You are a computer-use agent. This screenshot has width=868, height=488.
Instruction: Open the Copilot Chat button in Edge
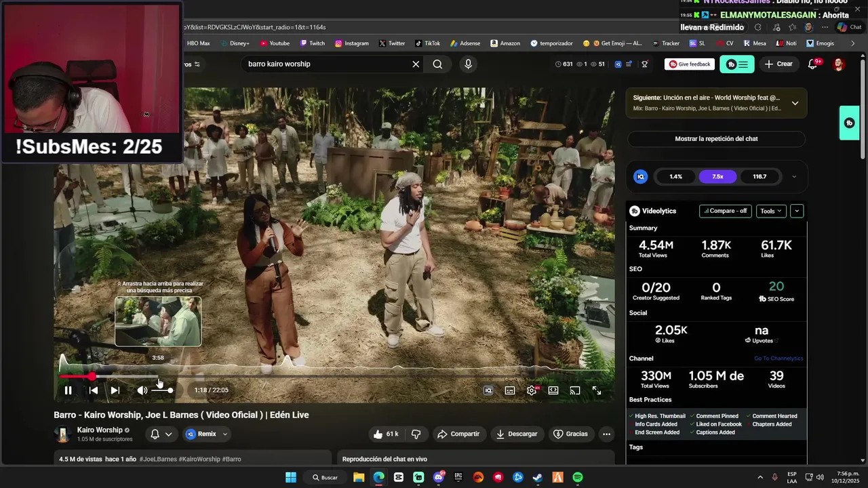(849, 27)
